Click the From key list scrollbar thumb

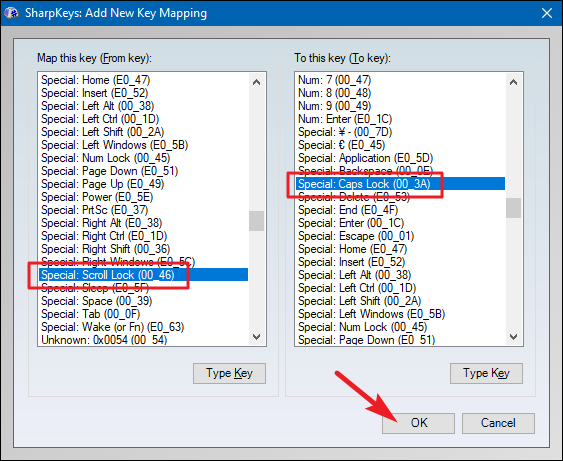pos(256,221)
